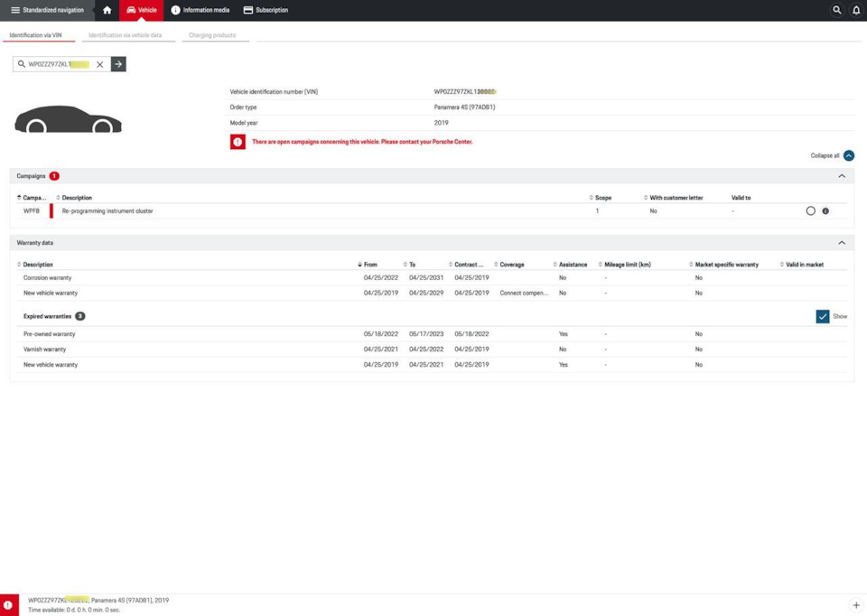Sort warranty by Assistance column
The image size is (867, 616).
[570, 265]
